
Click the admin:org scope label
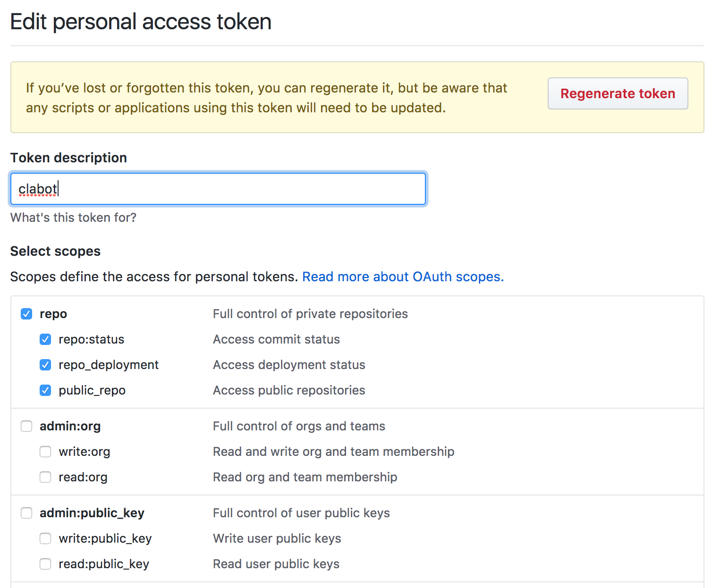pyautogui.click(x=70, y=426)
